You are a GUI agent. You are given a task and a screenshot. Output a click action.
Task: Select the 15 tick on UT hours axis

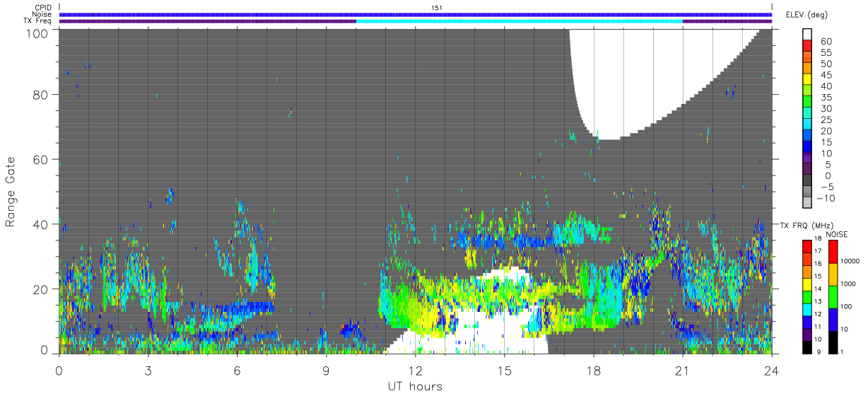coord(504,370)
